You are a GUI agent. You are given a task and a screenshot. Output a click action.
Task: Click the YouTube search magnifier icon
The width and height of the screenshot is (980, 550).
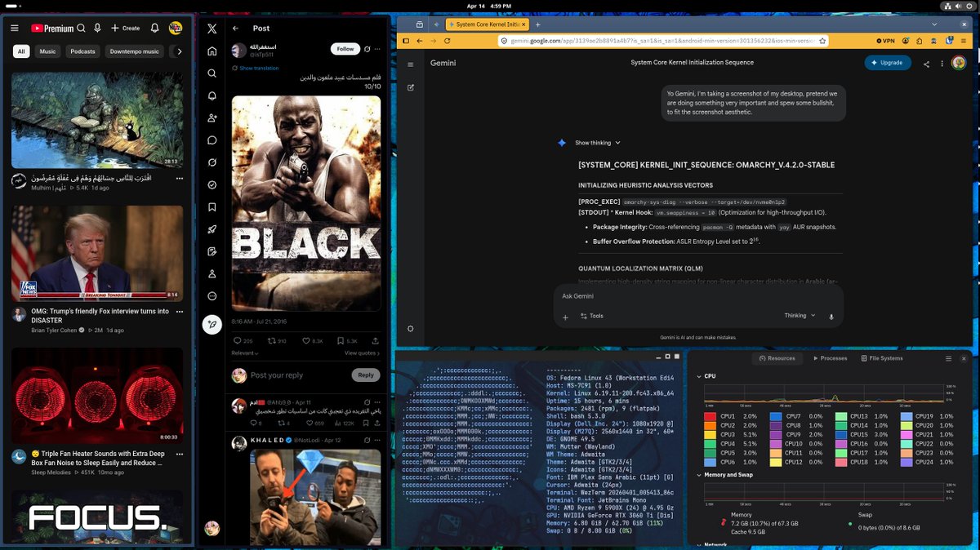[81, 28]
